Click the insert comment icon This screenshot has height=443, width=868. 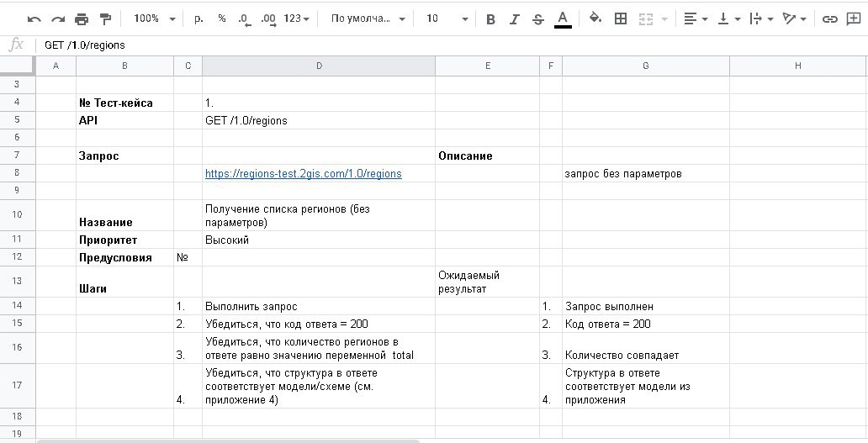(854, 18)
